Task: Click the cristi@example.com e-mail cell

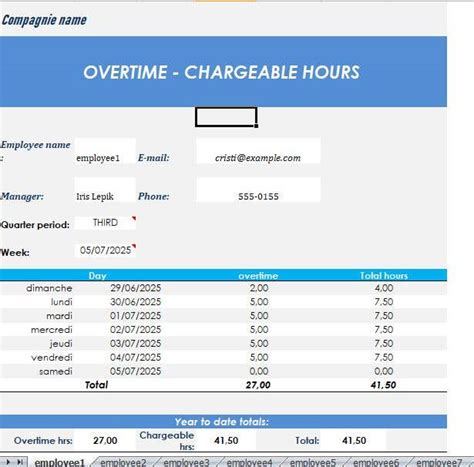Action: 258,151
